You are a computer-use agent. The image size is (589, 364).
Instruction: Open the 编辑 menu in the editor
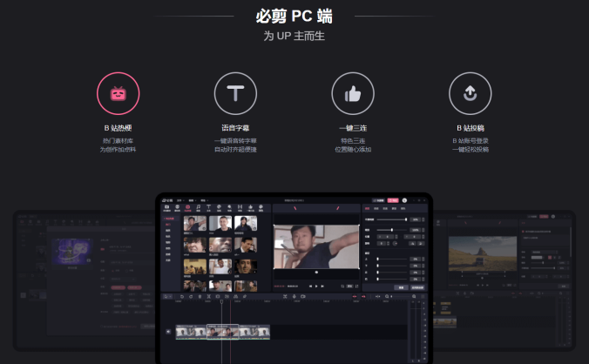click(x=192, y=200)
